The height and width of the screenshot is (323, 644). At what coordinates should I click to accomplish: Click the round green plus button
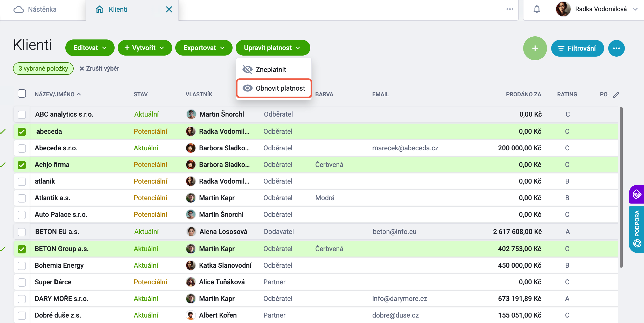pyautogui.click(x=535, y=48)
